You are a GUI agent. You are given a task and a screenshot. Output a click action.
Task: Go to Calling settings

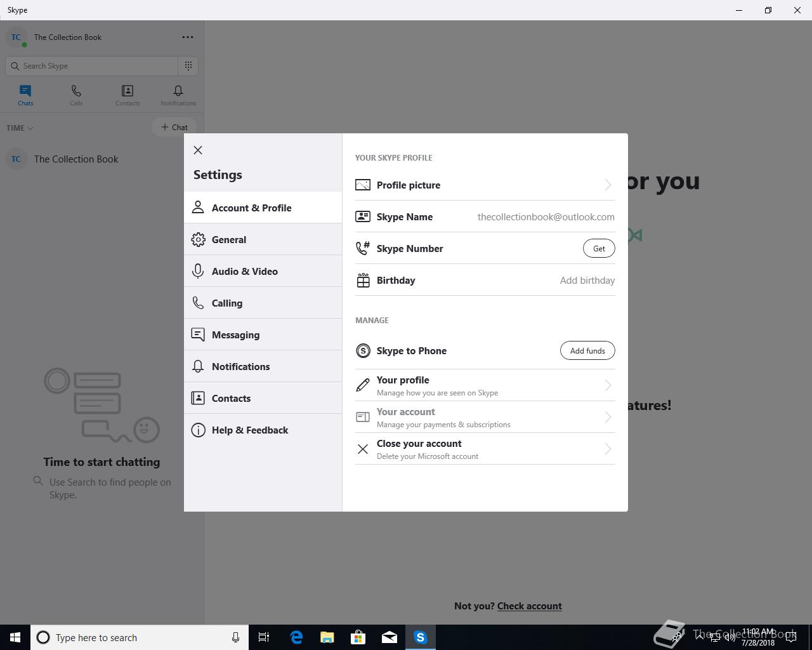click(263, 303)
